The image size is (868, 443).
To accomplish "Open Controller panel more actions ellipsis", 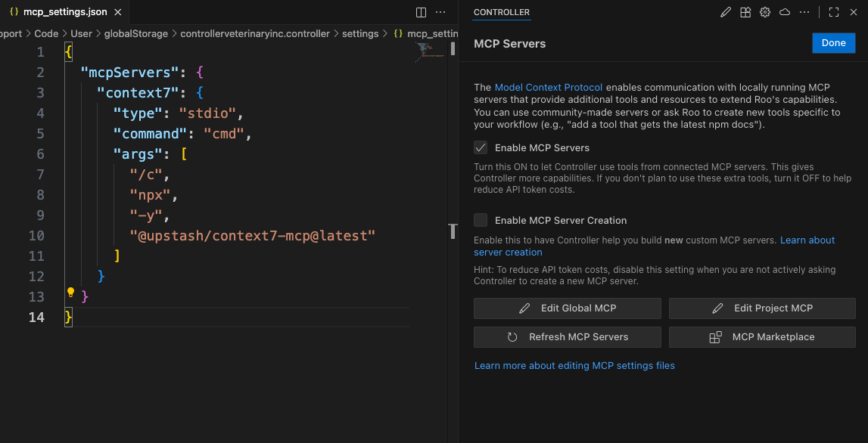I will (x=804, y=12).
